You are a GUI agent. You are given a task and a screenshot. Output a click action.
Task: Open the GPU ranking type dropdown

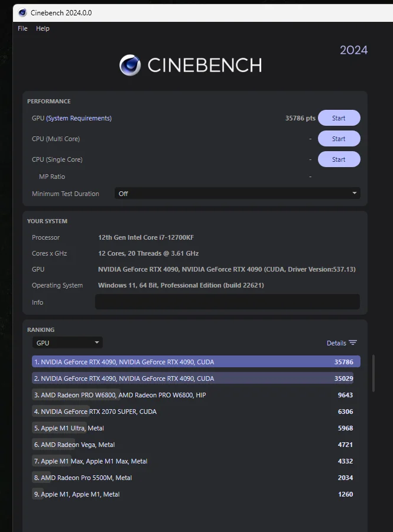click(x=67, y=342)
